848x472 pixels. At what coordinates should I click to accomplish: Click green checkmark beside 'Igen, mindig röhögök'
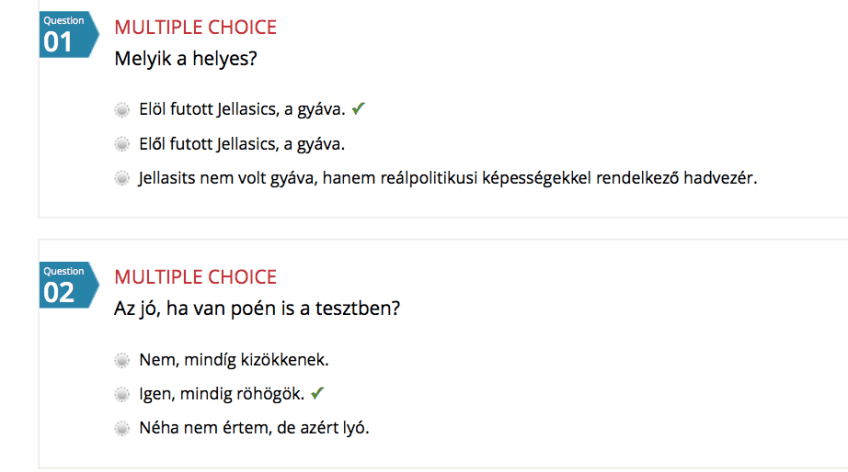pos(318,393)
